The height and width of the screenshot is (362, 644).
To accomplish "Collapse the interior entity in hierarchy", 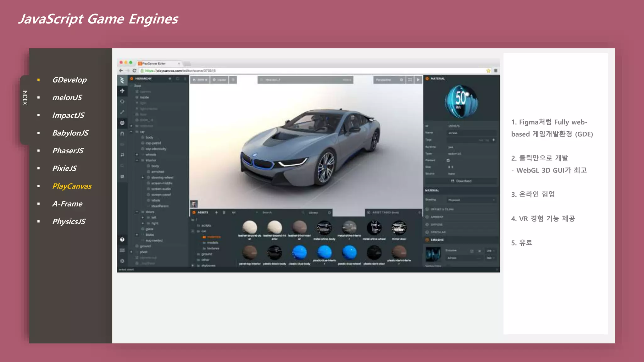I will pyautogui.click(x=137, y=160).
